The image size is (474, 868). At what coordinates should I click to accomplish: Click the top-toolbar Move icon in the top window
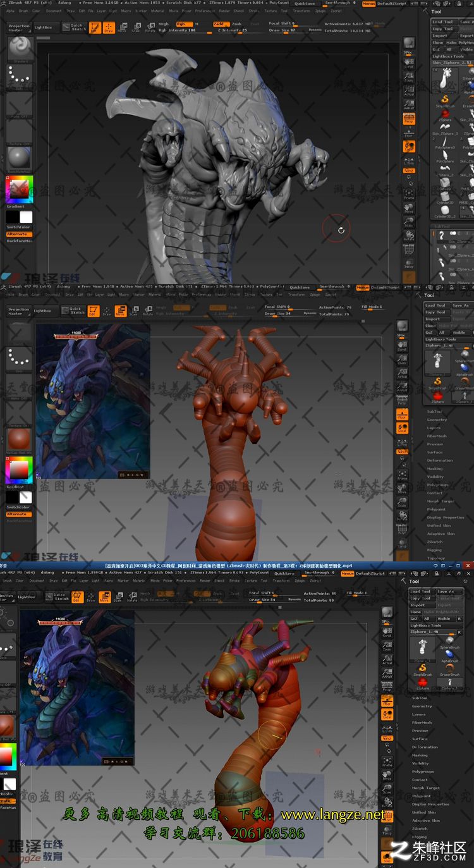pyautogui.click(x=123, y=27)
